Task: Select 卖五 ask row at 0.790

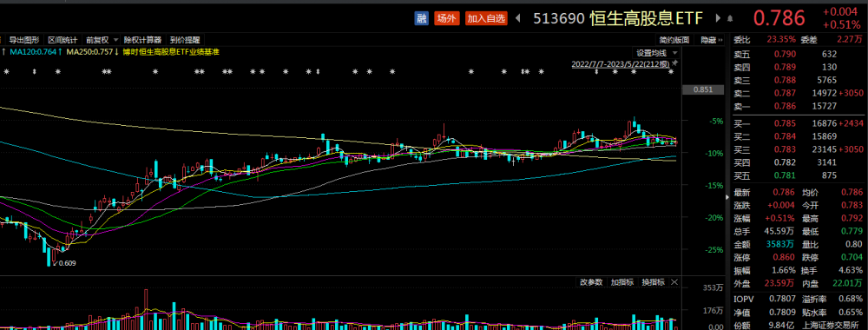Action: [x=798, y=55]
